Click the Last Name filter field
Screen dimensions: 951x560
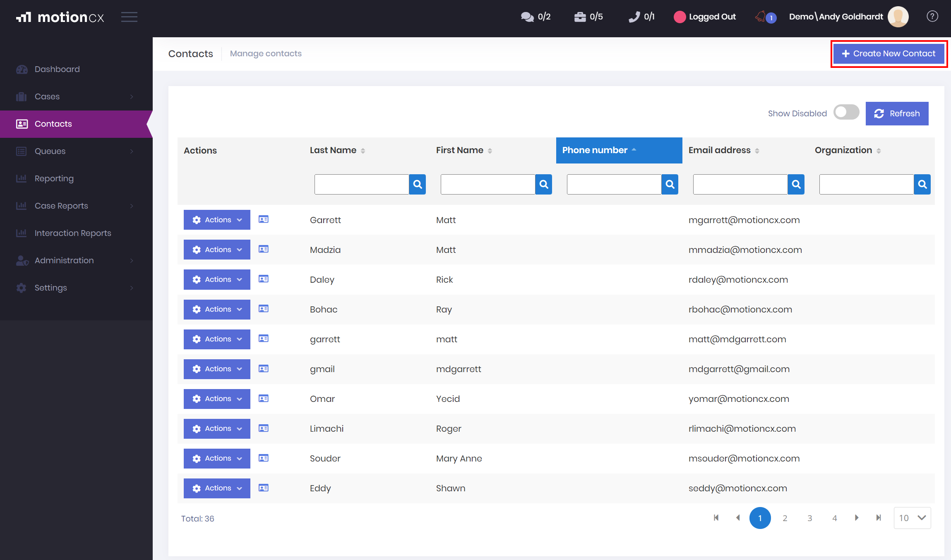click(362, 184)
